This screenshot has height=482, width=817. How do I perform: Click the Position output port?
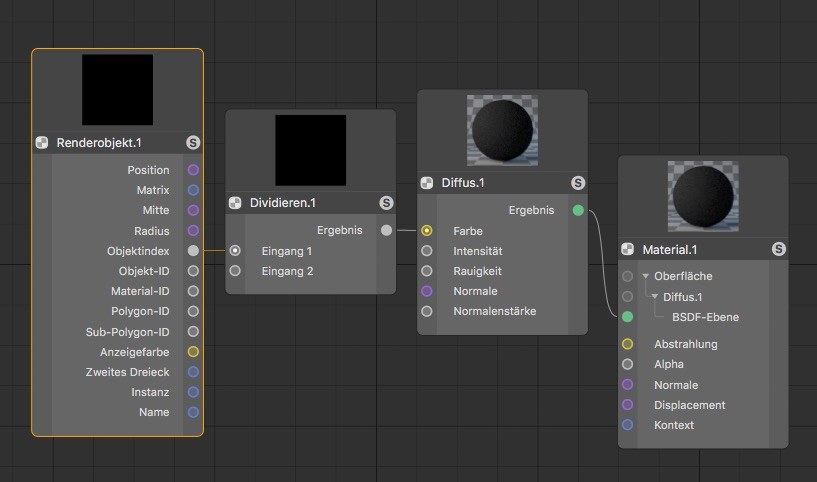click(193, 170)
